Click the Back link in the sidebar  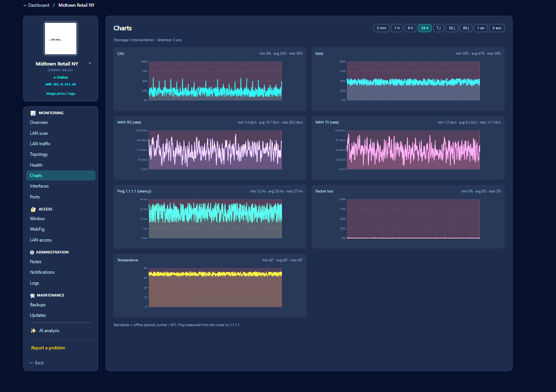click(37, 363)
